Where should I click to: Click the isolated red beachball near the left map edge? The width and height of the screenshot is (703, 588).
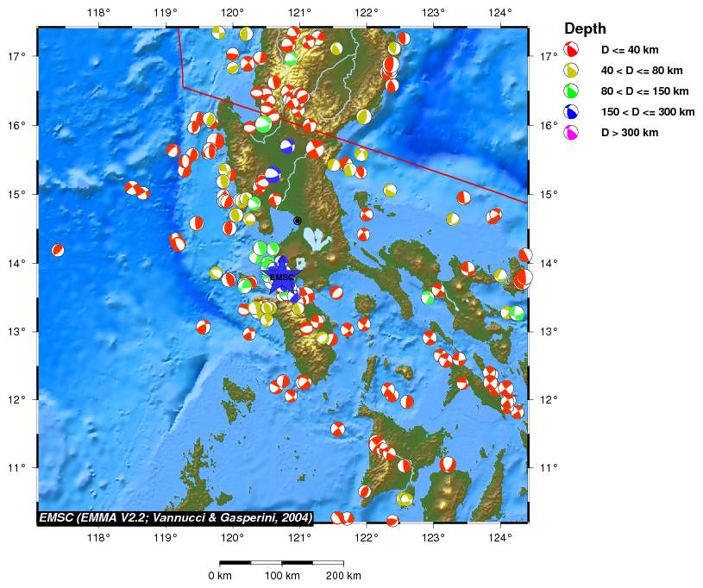[58, 250]
